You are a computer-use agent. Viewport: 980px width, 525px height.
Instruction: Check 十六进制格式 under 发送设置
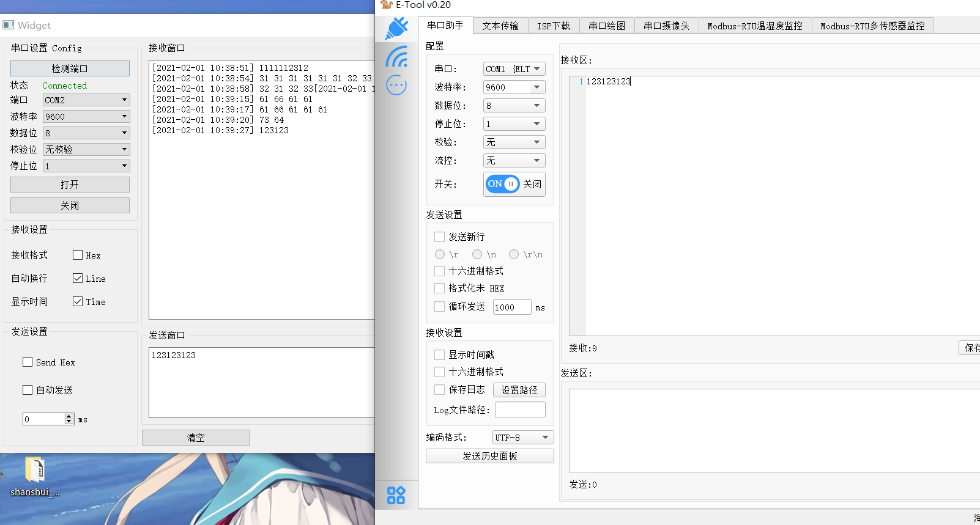click(439, 271)
